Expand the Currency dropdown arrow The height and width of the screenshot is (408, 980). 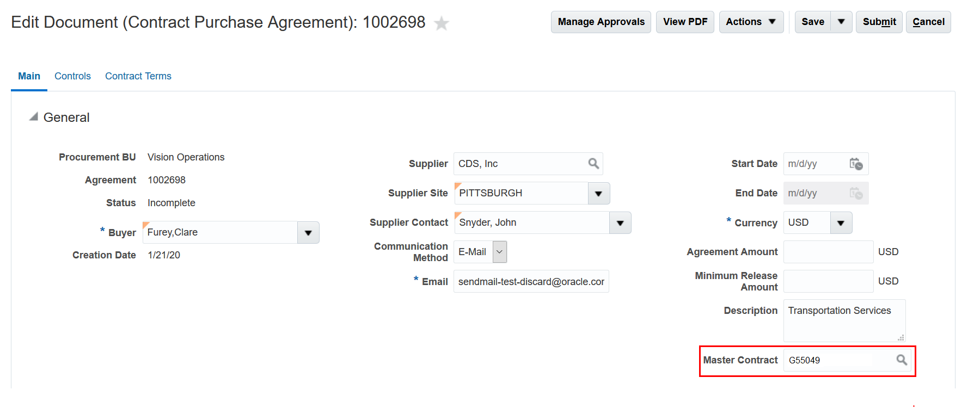click(841, 223)
